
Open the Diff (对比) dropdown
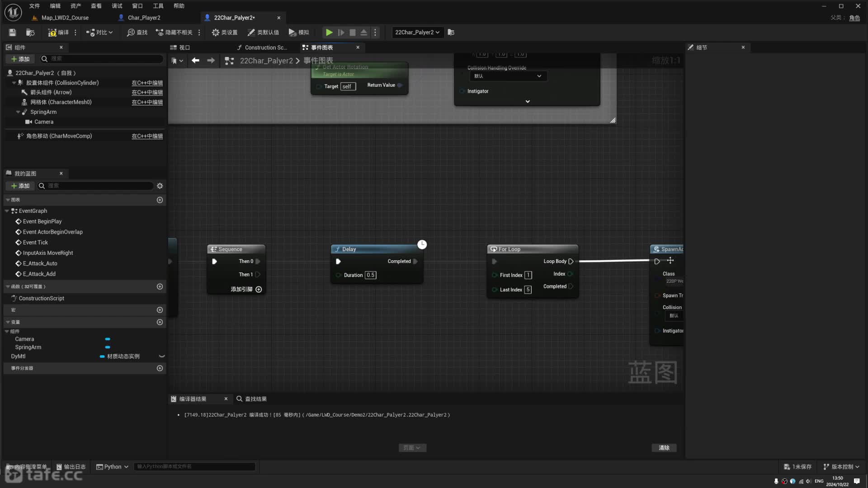point(99,32)
